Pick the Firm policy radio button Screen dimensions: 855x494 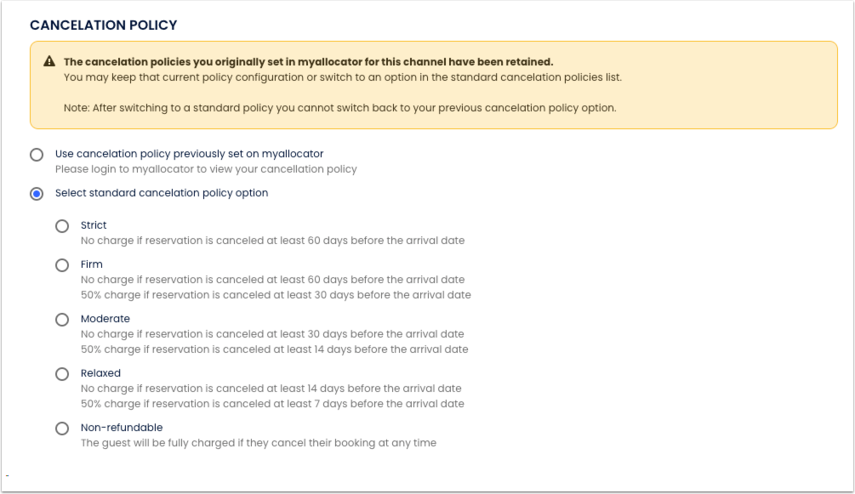click(62, 265)
